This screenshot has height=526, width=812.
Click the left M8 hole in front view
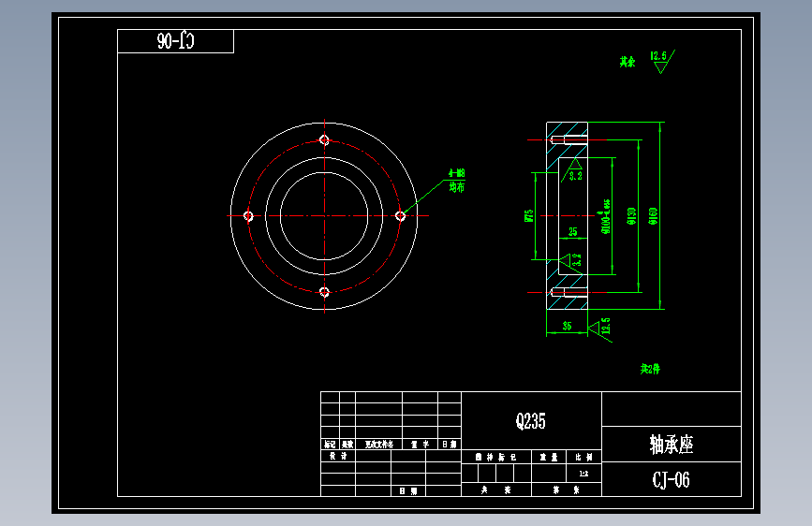click(x=248, y=216)
